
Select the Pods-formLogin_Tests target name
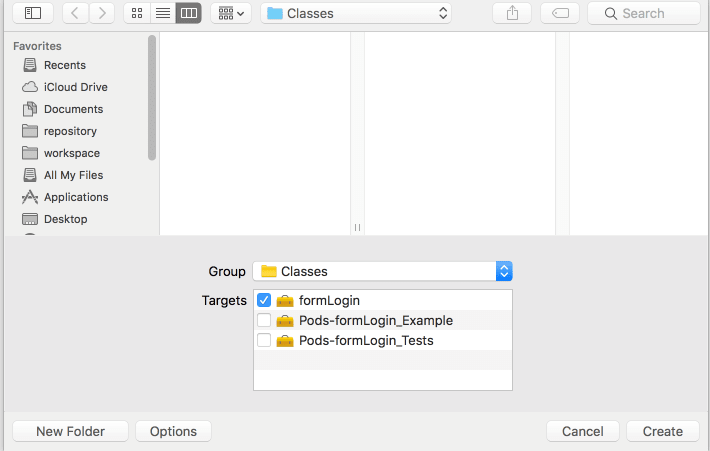(x=366, y=340)
